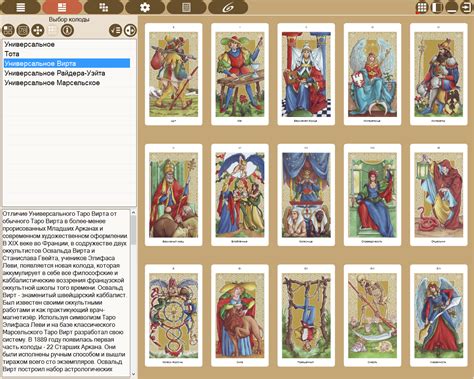This screenshot has width=474, height=379.
Task: Click the four-dots cross layout icon
Action: [x=38, y=30]
